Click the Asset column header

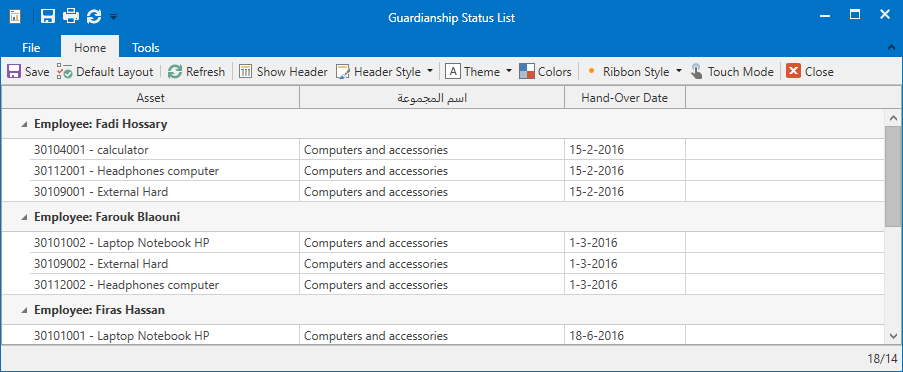(x=150, y=98)
